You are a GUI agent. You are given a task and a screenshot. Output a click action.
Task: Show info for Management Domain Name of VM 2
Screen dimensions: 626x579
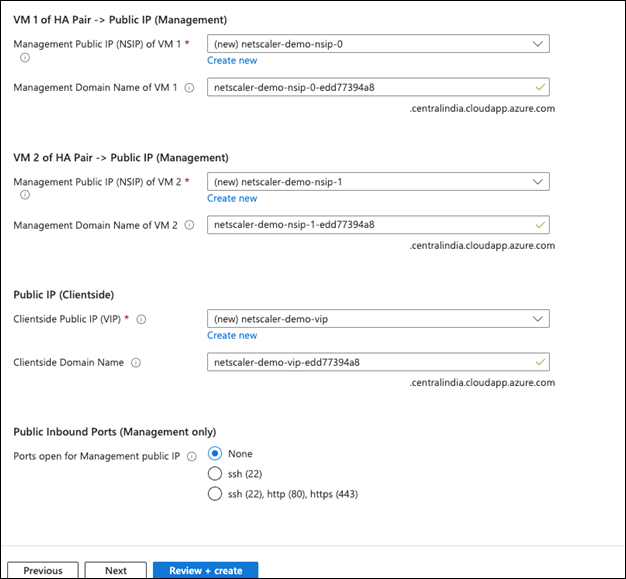click(190, 225)
